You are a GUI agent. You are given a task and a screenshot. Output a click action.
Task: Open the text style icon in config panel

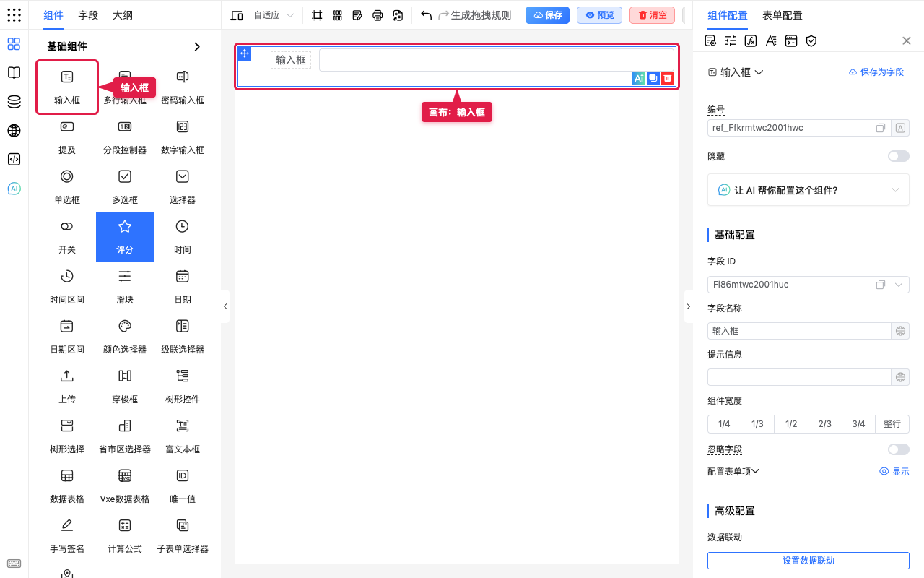pyautogui.click(x=771, y=40)
